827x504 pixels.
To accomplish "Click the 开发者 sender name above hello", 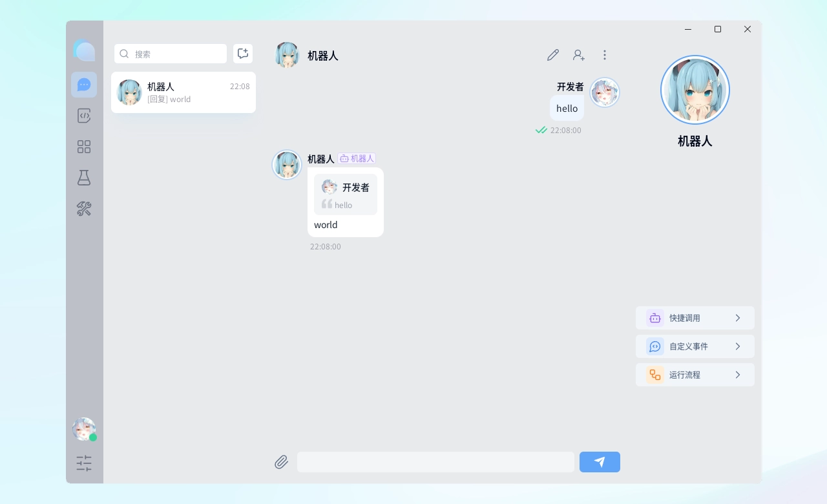I will 571,87.
